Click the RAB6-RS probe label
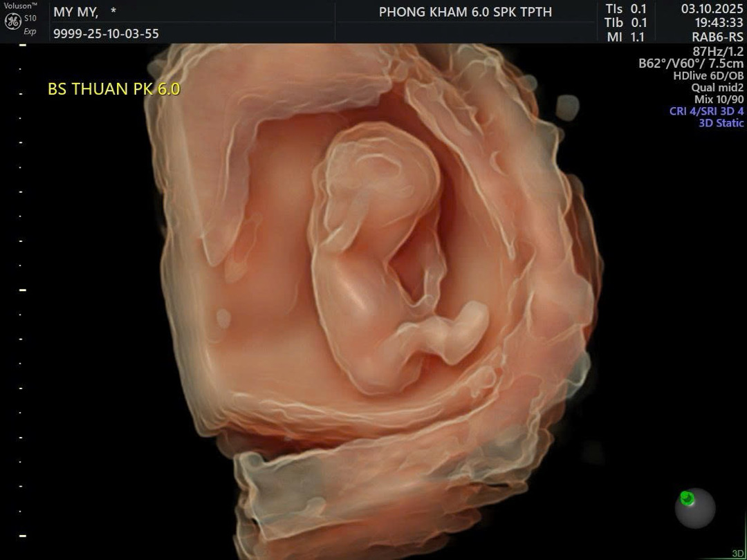747x560 pixels. (x=717, y=37)
